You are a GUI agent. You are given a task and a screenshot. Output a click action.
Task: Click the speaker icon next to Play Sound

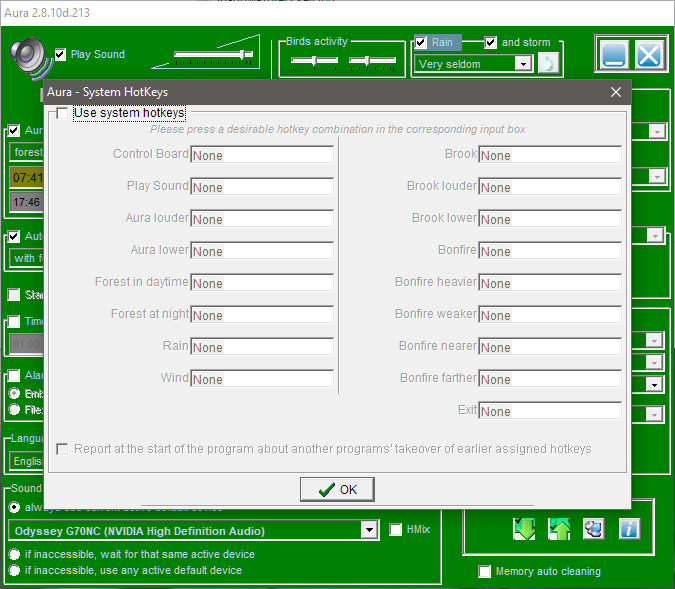tap(30, 58)
